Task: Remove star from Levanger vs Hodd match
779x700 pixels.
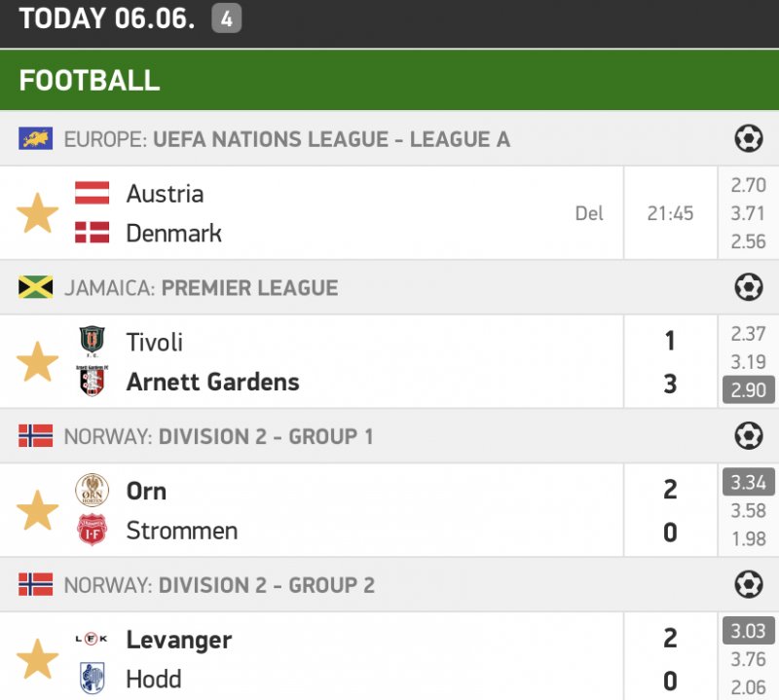Action: (38, 659)
